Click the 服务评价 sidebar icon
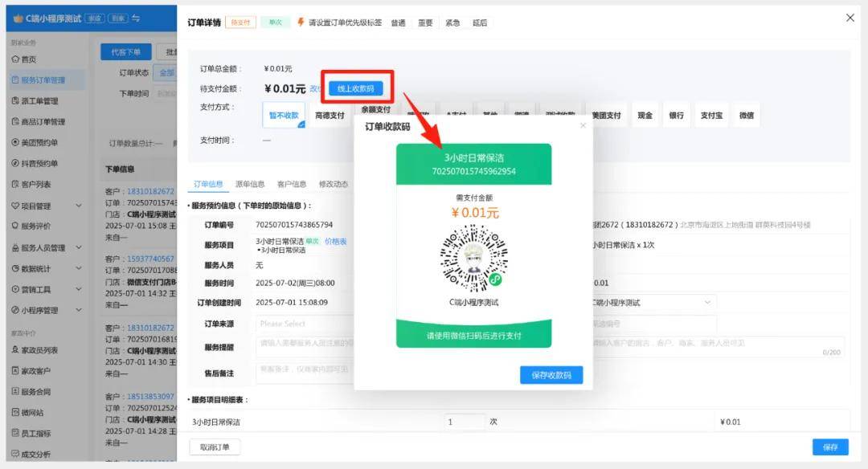The image size is (868, 469). point(15,226)
